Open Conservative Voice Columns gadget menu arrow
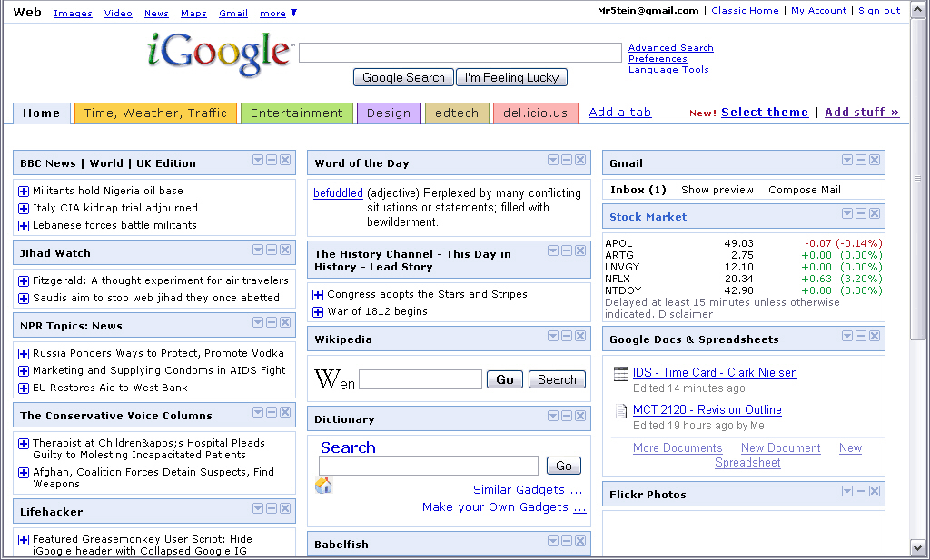930x560 pixels. click(257, 412)
